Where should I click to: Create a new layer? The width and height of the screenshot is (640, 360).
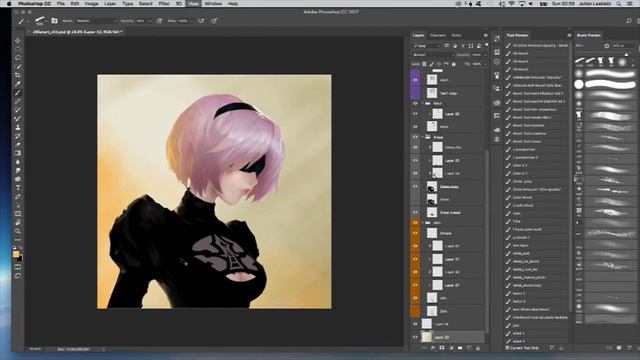point(469,348)
